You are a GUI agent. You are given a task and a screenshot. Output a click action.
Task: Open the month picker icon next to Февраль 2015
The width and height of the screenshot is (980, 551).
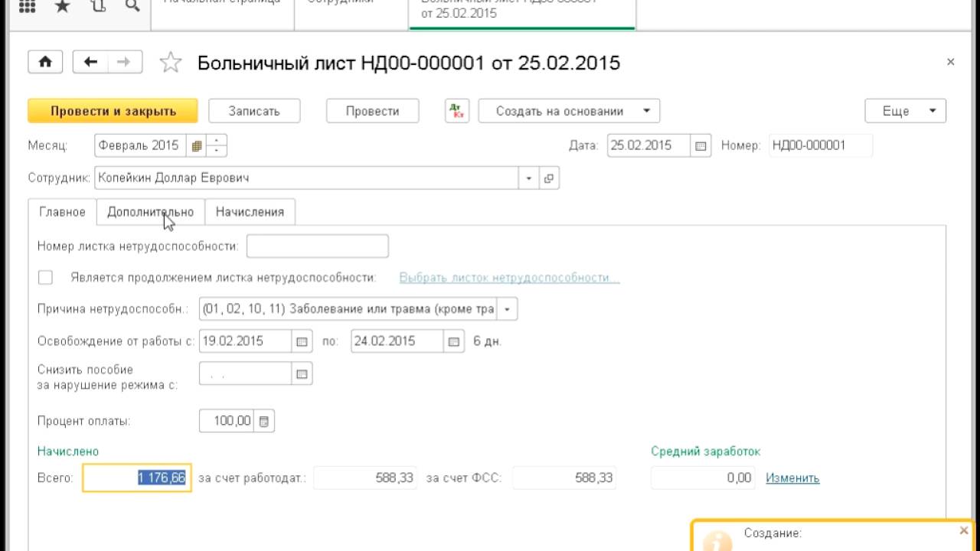point(197,145)
